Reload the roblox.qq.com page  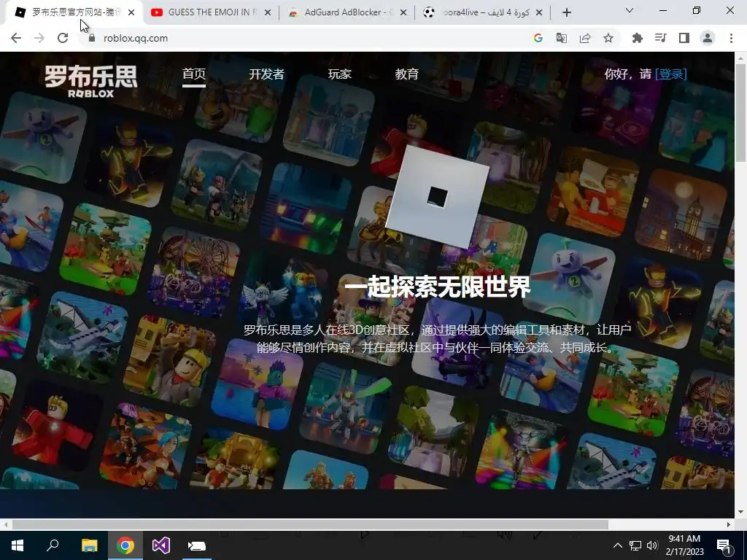tap(63, 38)
